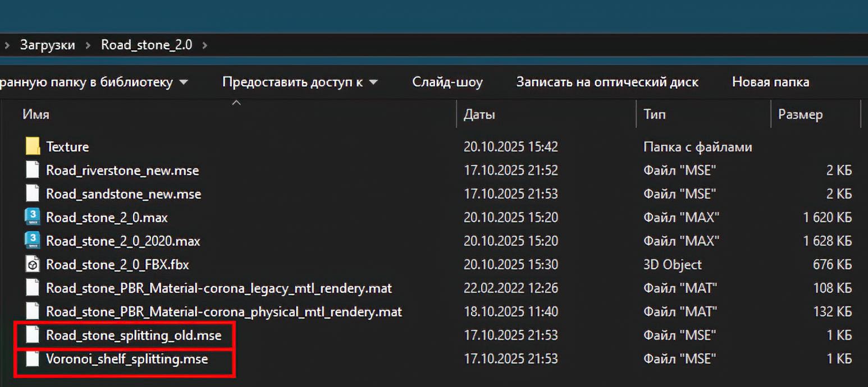This screenshot has height=387, width=868.
Task: Click date 17.10.2025 21:52
Action: click(x=511, y=171)
